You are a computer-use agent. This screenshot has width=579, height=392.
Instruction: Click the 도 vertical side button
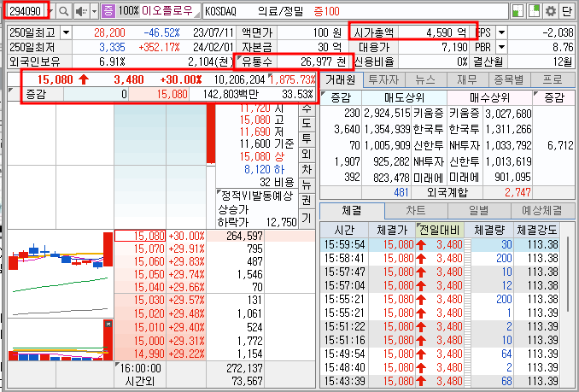307,123
